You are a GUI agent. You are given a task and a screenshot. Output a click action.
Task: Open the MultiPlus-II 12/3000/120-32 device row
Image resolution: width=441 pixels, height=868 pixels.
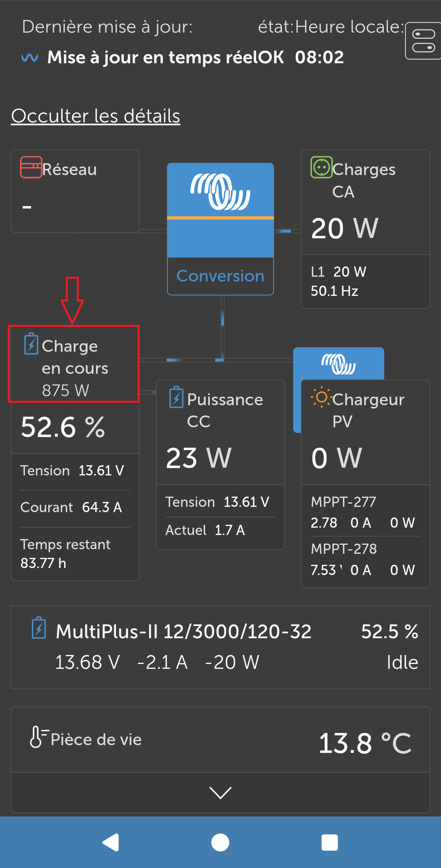point(220,647)
